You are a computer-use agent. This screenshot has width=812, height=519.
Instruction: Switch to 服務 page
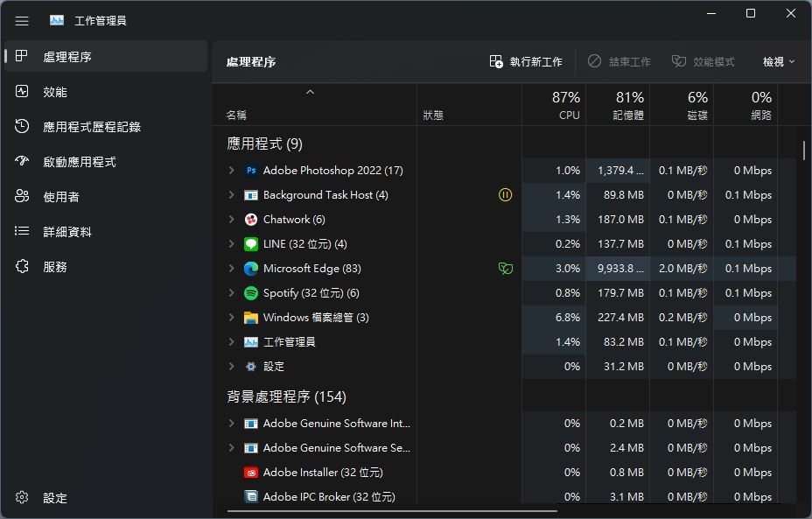click(x=106, y=266)
